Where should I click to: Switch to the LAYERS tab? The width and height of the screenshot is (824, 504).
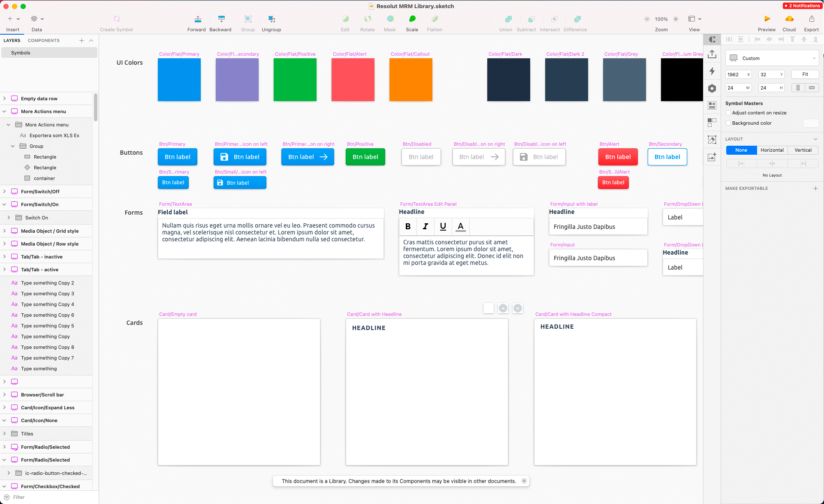tap(12, 40)
